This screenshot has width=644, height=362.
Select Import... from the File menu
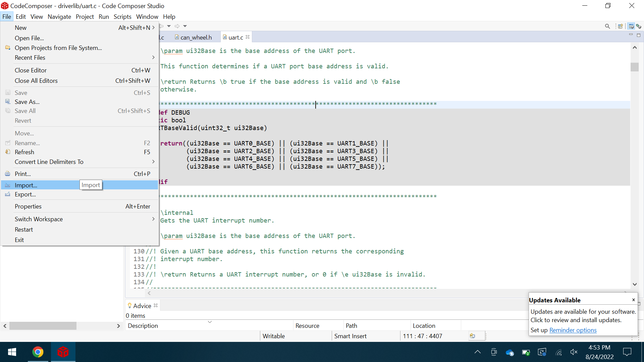point(26,185)
